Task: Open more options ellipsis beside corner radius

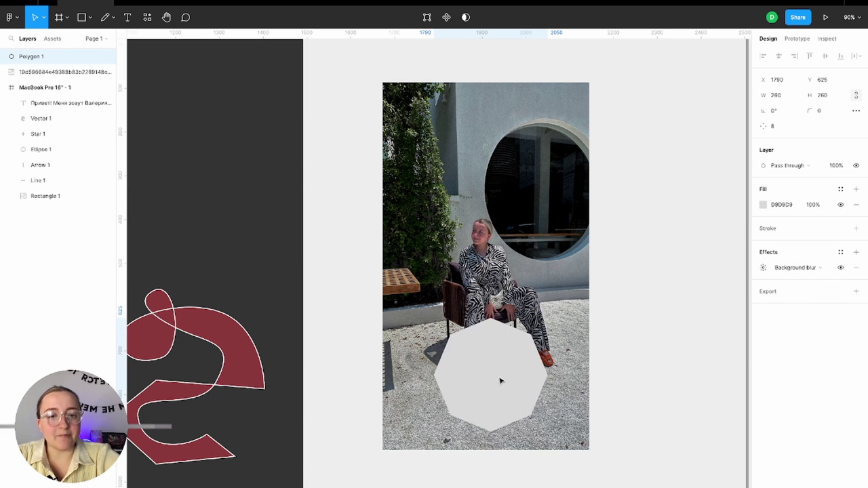Action: pos(856,110)
